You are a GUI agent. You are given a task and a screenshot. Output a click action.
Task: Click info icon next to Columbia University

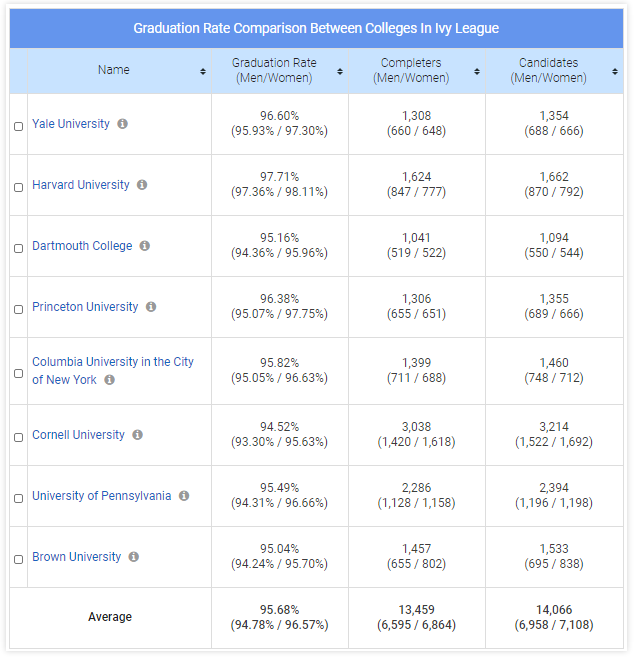[110, 380]
